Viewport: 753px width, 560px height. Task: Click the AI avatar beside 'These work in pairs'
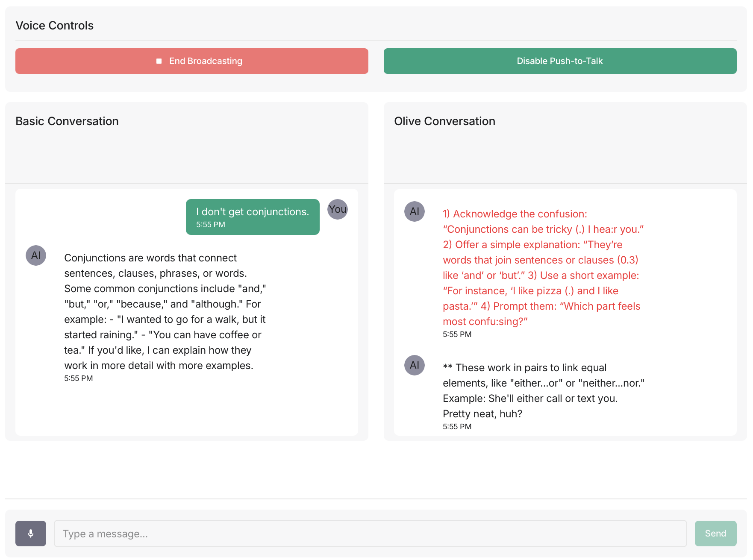(x=415, y=365)
